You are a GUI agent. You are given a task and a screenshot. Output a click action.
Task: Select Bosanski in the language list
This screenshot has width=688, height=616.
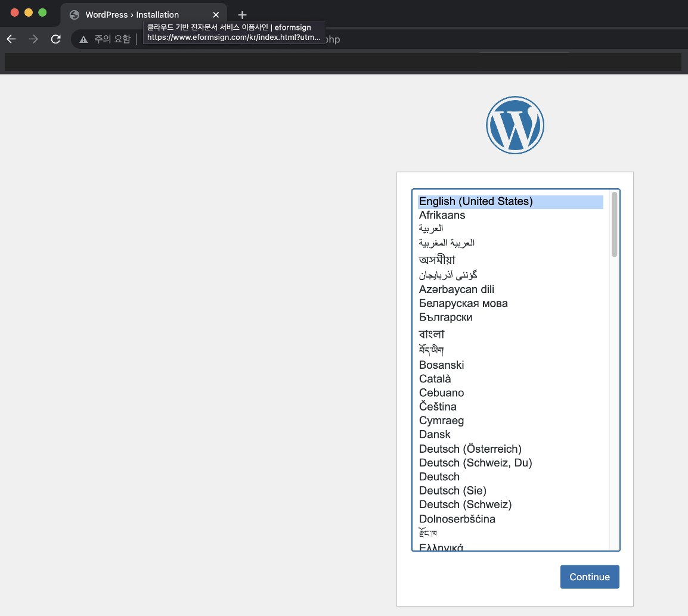pyautogui.click(x=511, y=365)
